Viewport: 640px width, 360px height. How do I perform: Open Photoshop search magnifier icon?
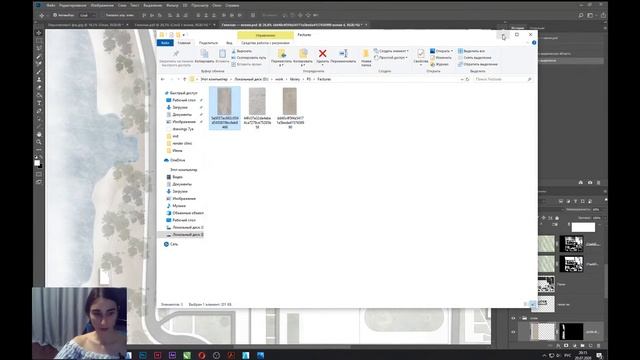[x=581, y=16]
